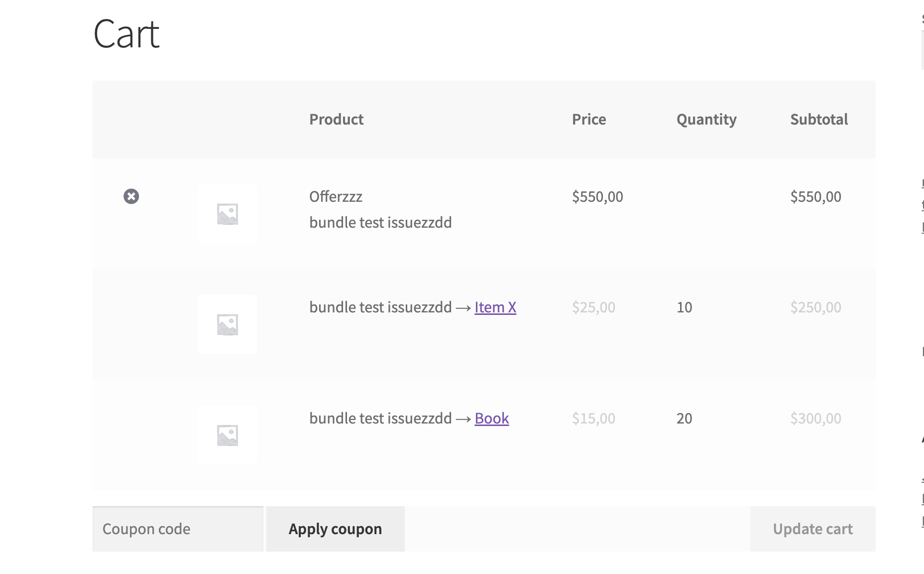Click the Book row placeholder image
This screenshot has width=924, height=574.
click(228, 435)
